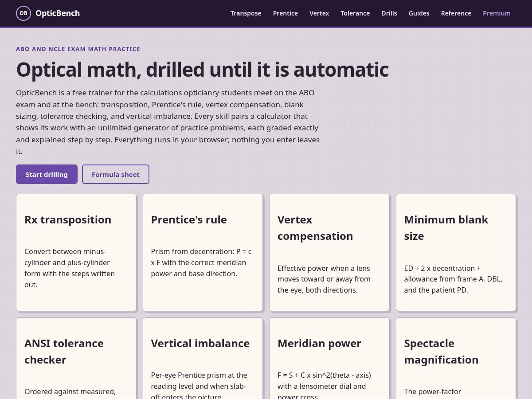Open the Vertical imbalance card
Image resolution: width=532 pixels, height=399 pixels.
click(x=203, y=358)
